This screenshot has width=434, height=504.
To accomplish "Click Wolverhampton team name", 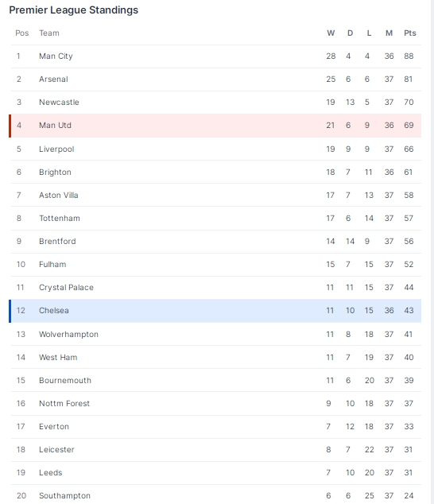I will coord(68,335).
